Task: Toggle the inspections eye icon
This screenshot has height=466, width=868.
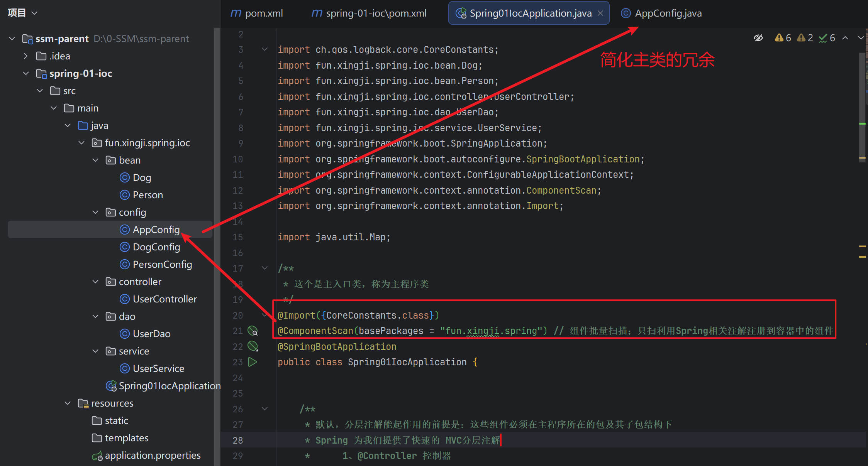Action: [x=758, y=38]
